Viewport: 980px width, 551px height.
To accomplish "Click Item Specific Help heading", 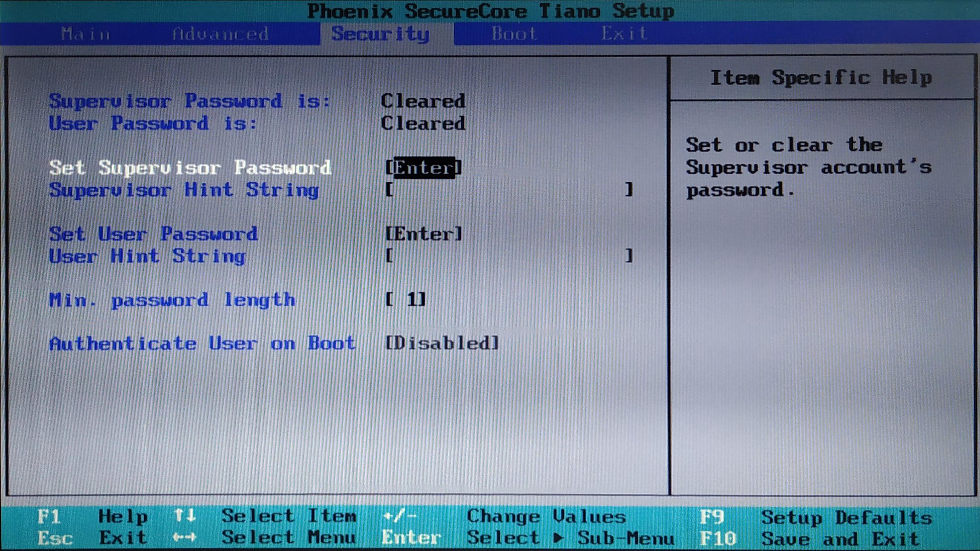I will coord(821,78).
